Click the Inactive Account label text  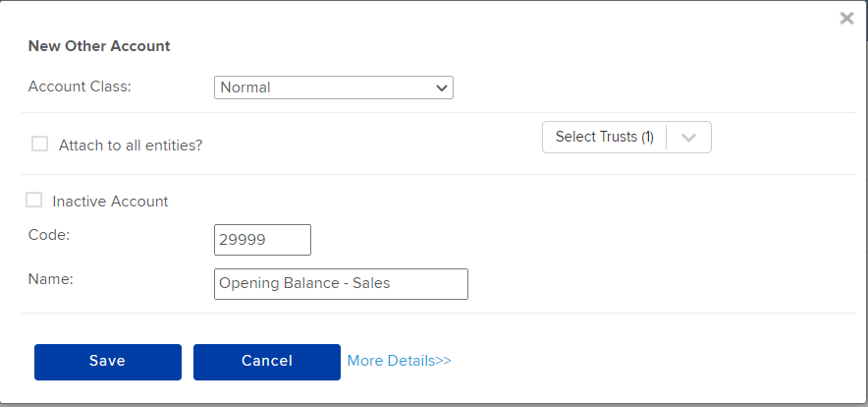coord(110,202)
